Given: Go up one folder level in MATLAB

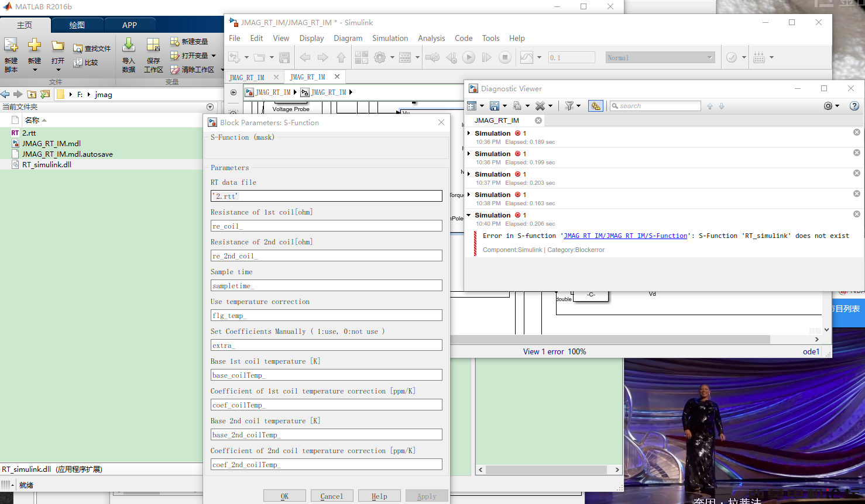Looking at the screenshot, I should [32, 94].
